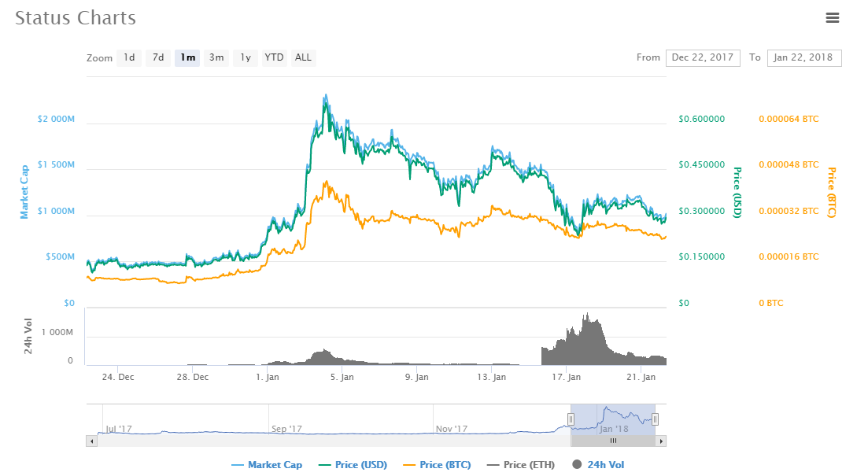Select the 1d zoom range
This screenshot has width=868, height=476.
pos(129,57)
